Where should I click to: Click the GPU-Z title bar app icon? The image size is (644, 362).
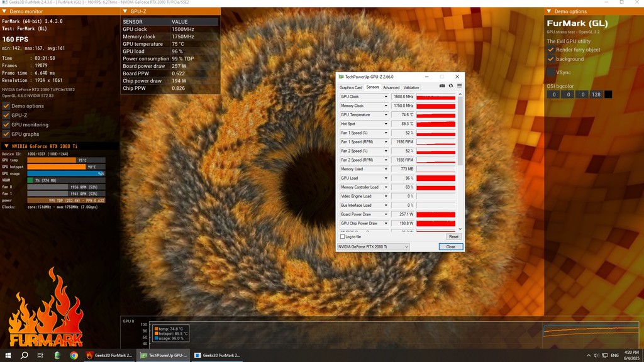(341, 77)
